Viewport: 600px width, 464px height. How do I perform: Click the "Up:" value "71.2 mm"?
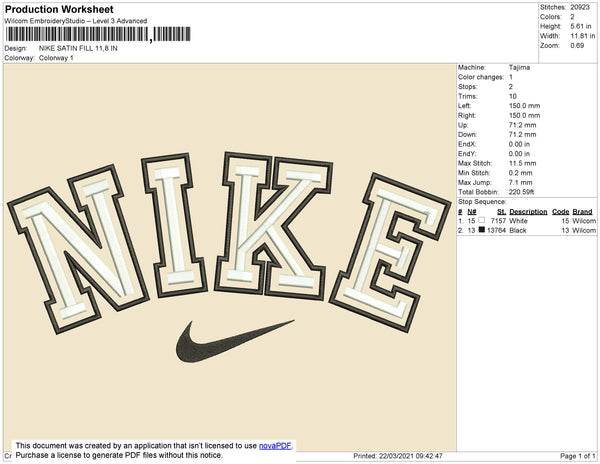[522, 125]
